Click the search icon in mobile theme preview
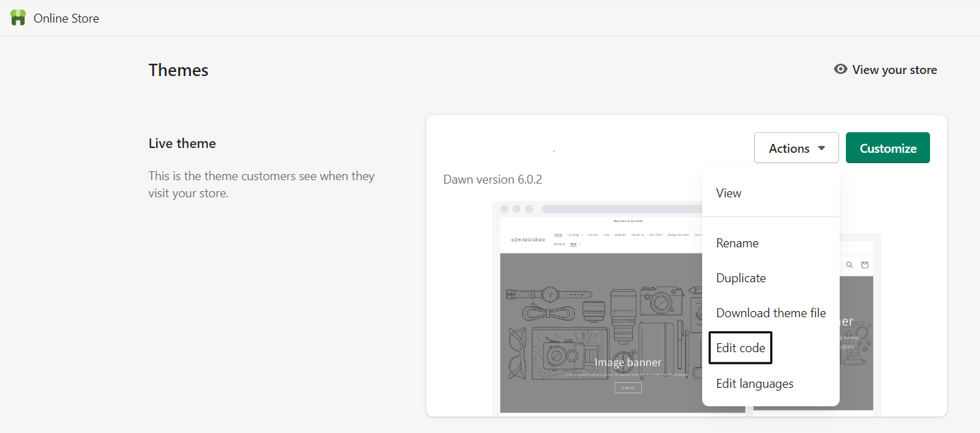Viewport: 980px width, 433px height. 849,264
